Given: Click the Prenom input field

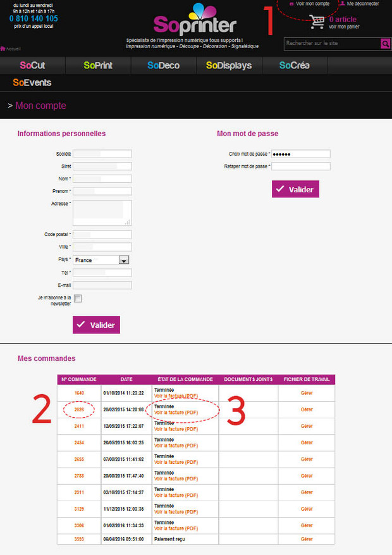Looking at the screenshot, I should tap(102, 191).
